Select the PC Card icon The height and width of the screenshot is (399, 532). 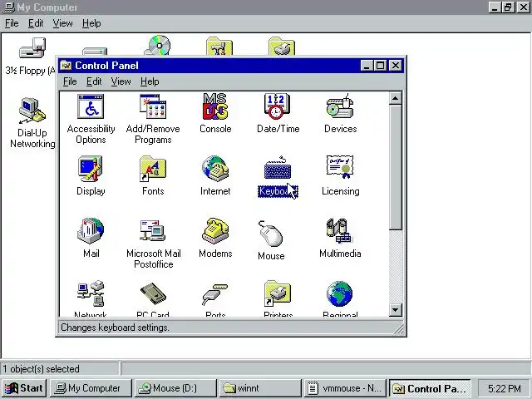click(x=153, y=293)
